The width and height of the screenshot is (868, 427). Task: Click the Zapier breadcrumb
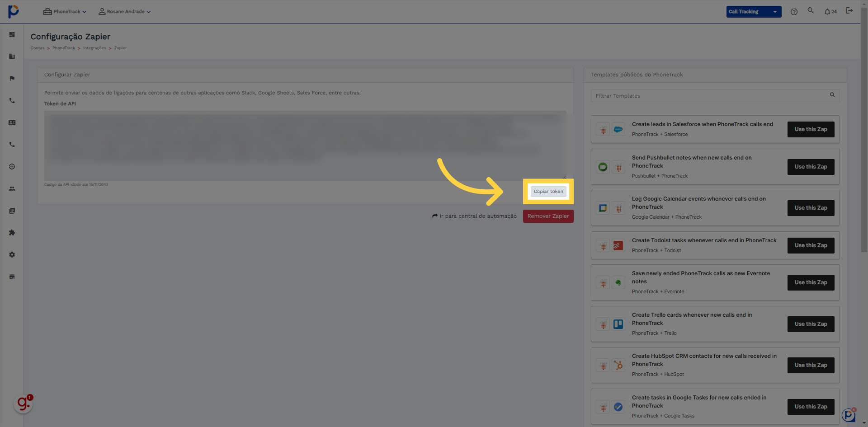tap(120, 48)
